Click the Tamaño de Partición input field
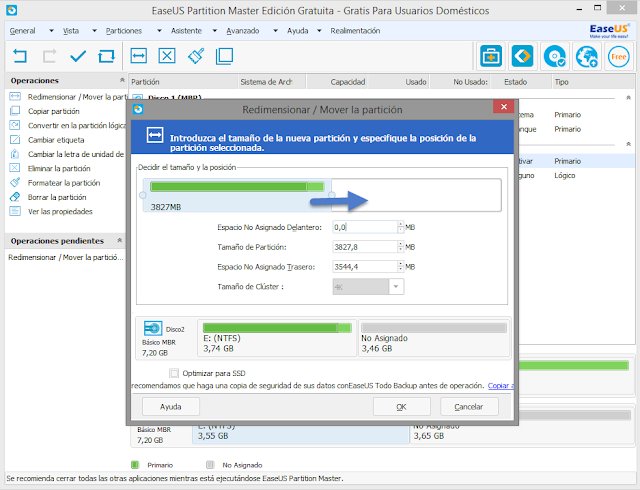The height and width of the screenshot is (490, 640). [365, 247]
